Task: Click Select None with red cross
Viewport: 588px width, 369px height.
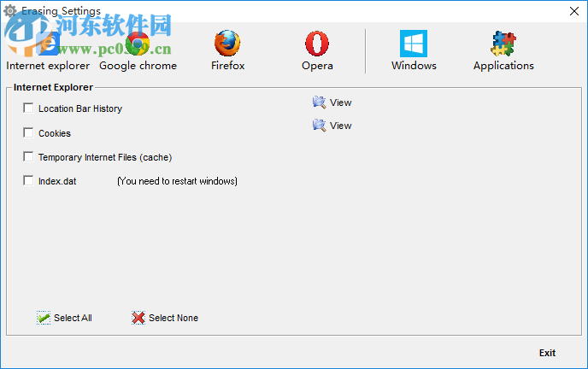Action: [x=165, y=318]
